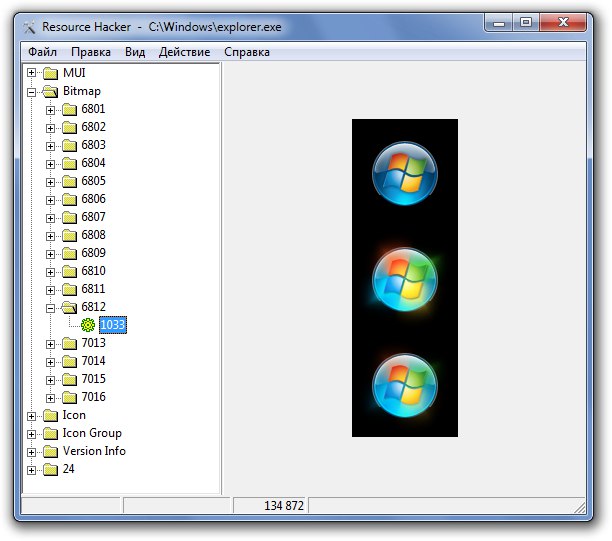The height and width of the screenshot is (541, 612).
Task: Open the Справка menu
Action: point(247,52)
